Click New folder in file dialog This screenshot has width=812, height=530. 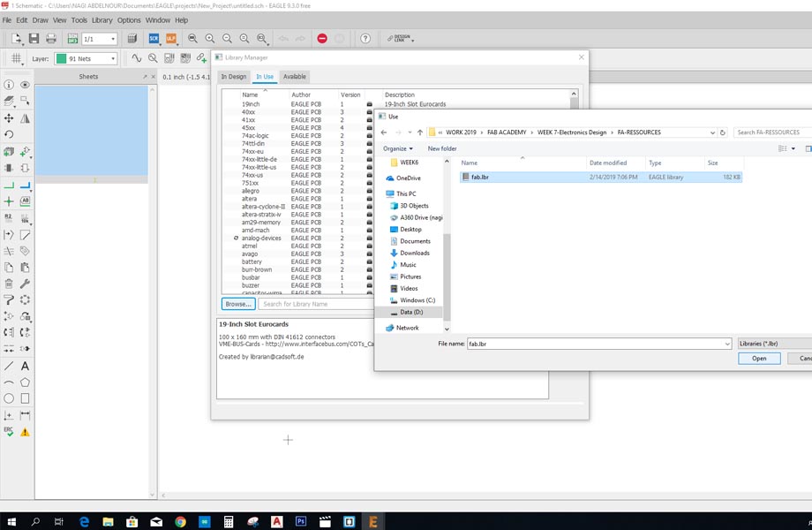[x=441, y=148]
